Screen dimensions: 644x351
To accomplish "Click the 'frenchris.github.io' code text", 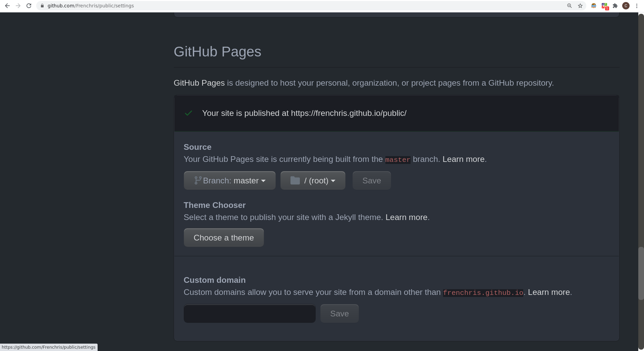I will [483, 293].
